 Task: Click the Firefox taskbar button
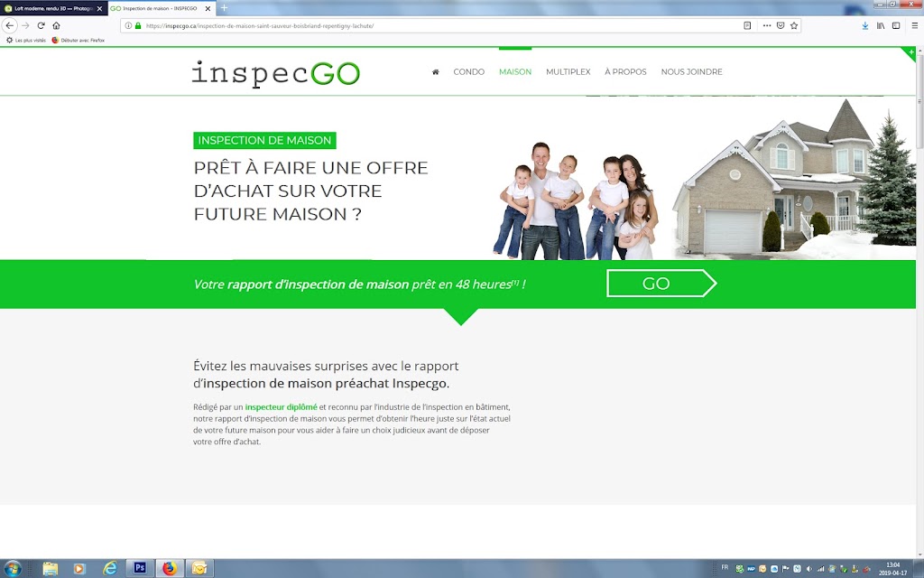(x=170, y=569)
